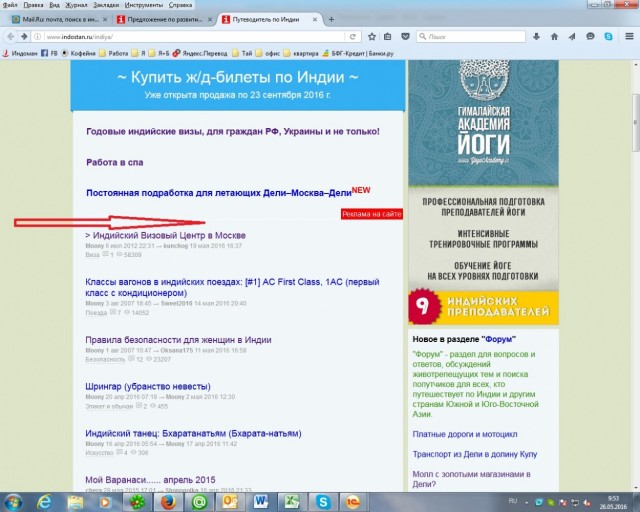The image size is (640, 512).
Task: Click the Skype icon in browser toolbar
Action: coord(607,36)
